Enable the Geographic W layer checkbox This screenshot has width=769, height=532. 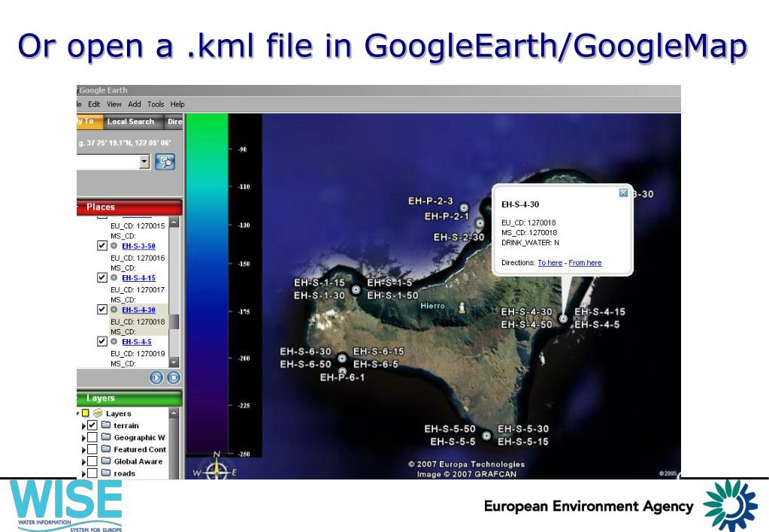point(92,437)
